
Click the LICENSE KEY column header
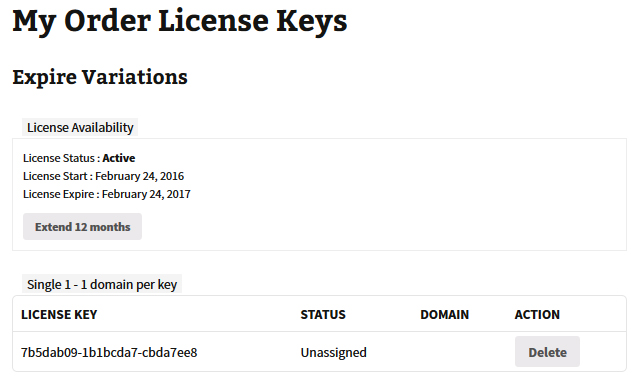click(x=59, y=314)
